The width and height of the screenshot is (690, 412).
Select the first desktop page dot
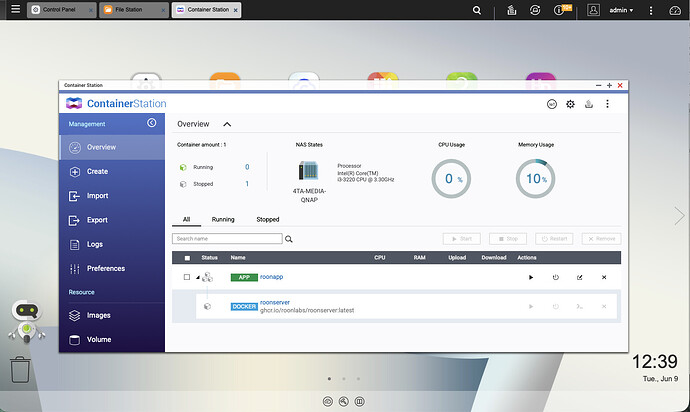329,379
